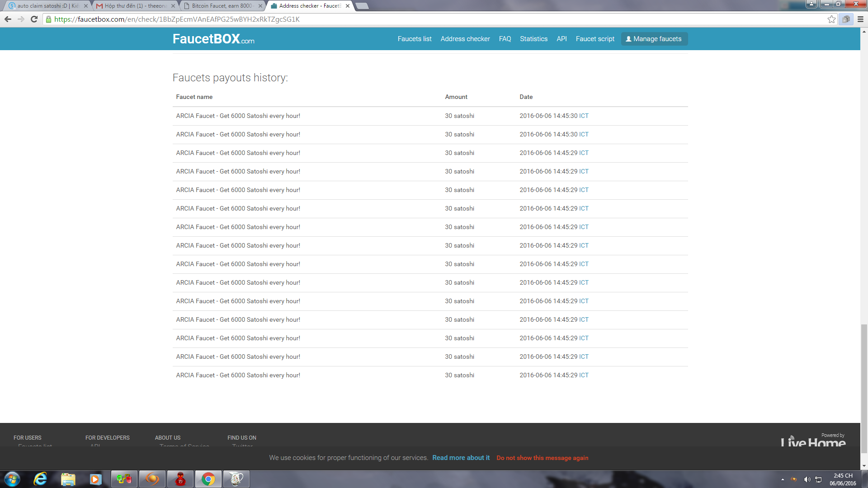
Task: Click the pages extension icon in toolbar
Action: coord(846,19)
